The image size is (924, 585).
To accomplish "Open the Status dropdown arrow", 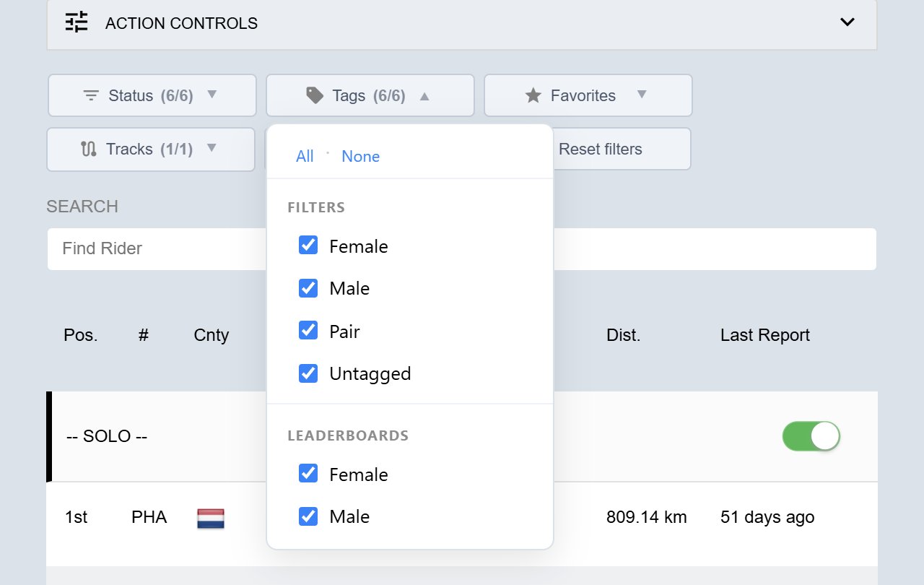I will click(212, 95).
